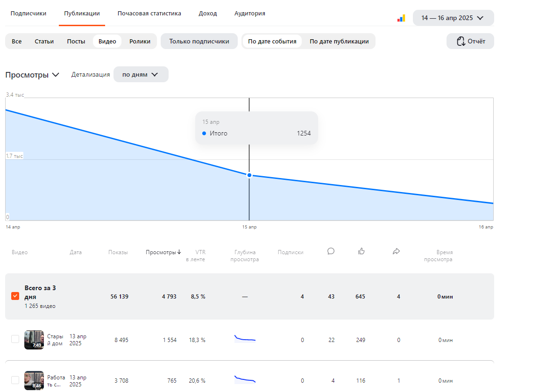Filter by Статьи
Screen dimensions: 539x392
tap(44, 41)
